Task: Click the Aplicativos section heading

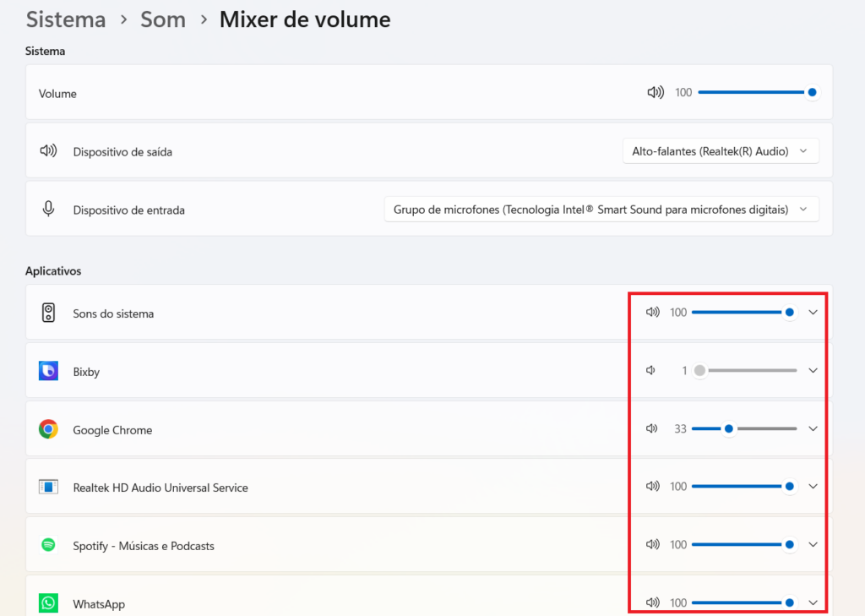Action: coord(53,271)
